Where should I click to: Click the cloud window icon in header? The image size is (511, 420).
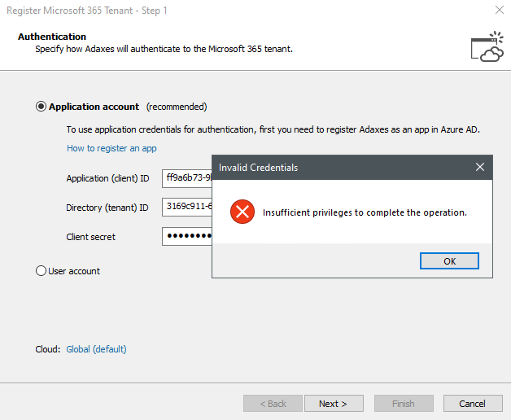pyautogui.click(x=487, y=46)
